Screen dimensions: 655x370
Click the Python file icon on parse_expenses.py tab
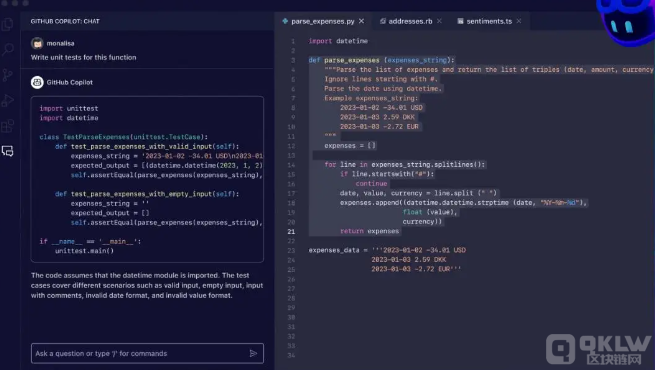(285, 21)
